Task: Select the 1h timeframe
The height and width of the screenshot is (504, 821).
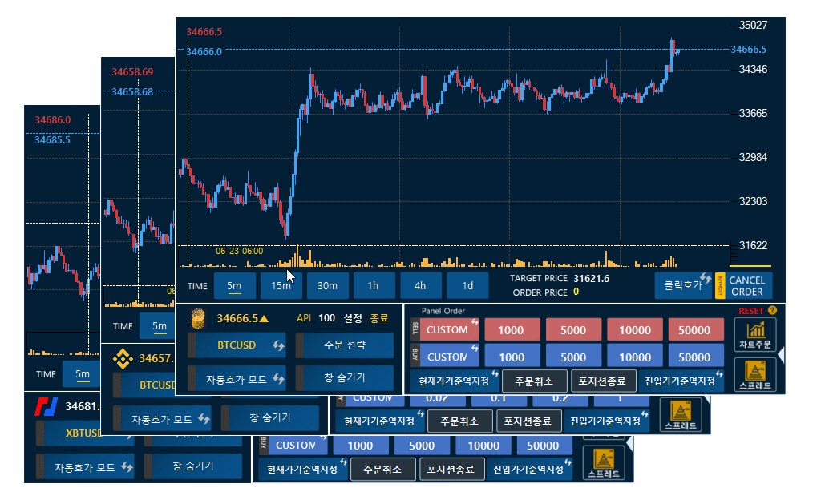Action: click(x=374, y=286)
